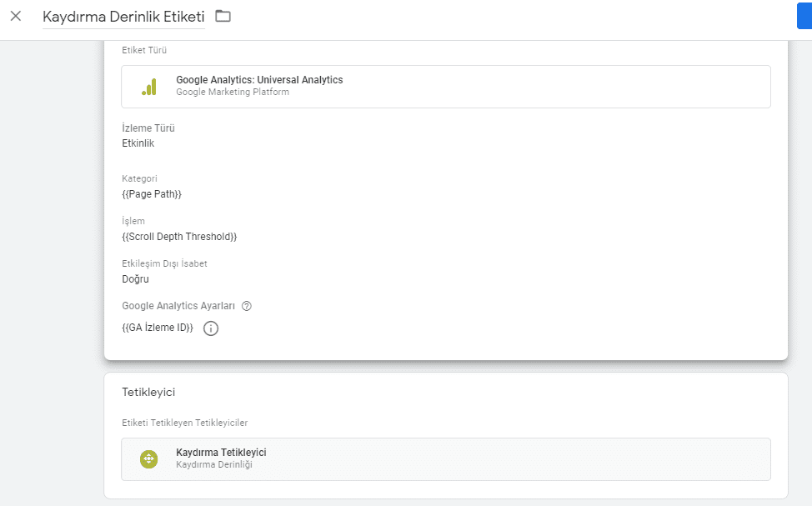This screenshot has width=812, height=506.
Task: Click the {{Scroll Depth Threshold}} action value
Action: [x=179, y=237]
